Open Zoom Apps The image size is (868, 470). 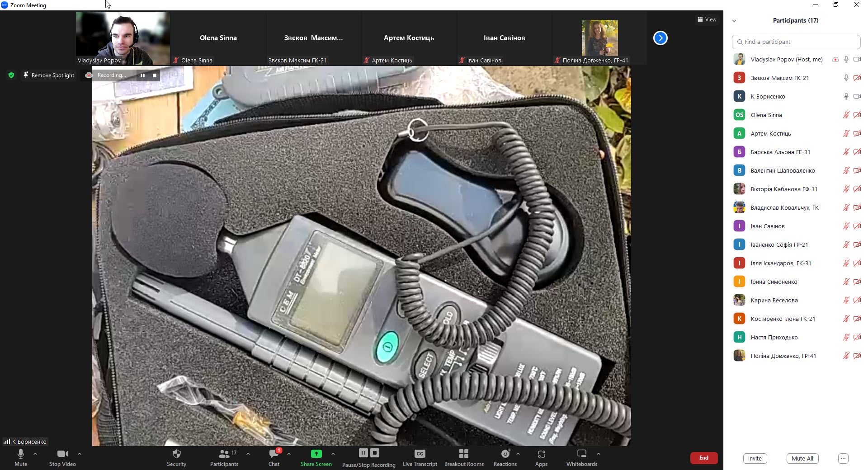coord(541,457)
